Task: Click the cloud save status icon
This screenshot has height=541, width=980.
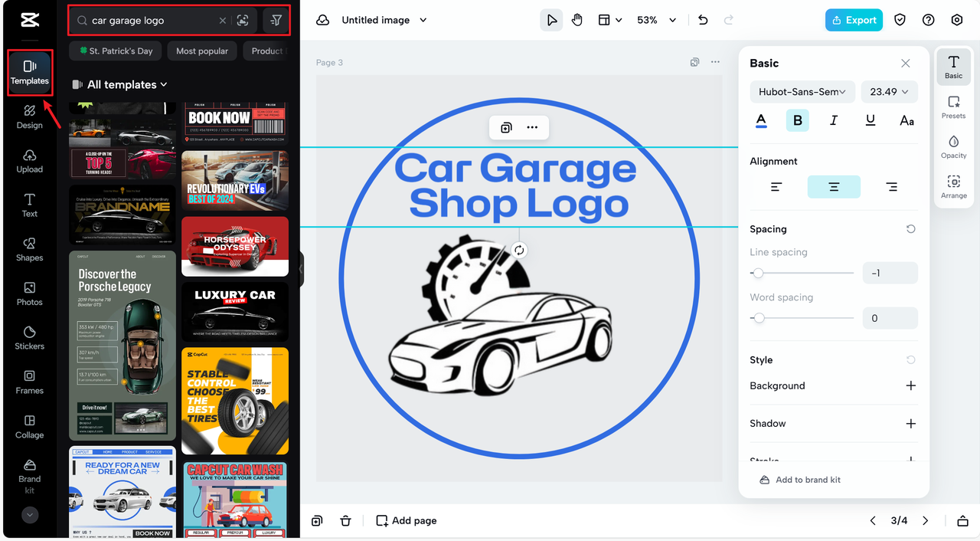Action: coord(323,20)
